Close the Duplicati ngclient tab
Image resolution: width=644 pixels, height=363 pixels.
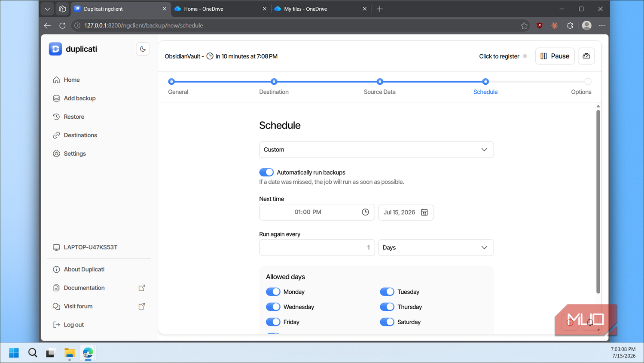164,9
